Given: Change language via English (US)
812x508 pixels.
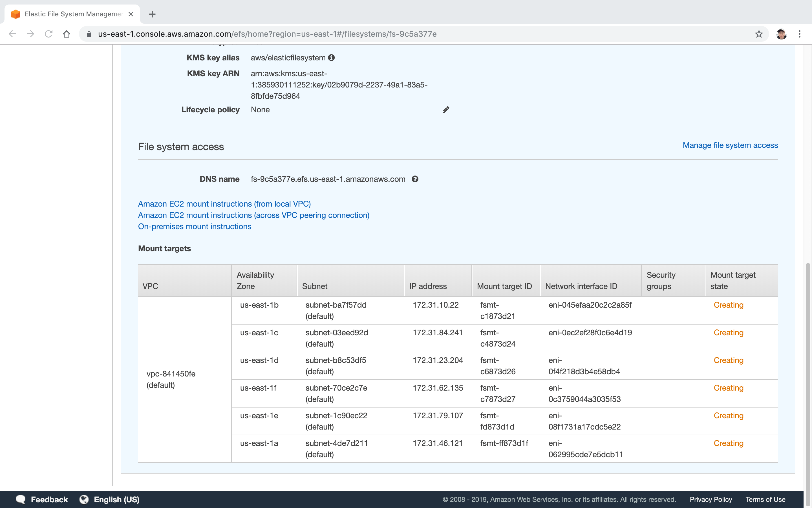Looking at the screenshot, I should tap(116, 499).
